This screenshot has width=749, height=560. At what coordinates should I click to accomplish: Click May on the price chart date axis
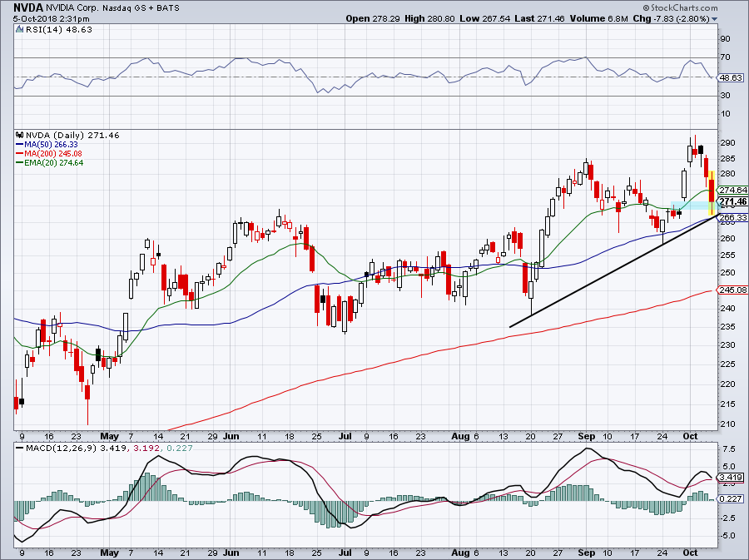coord(109,436)
